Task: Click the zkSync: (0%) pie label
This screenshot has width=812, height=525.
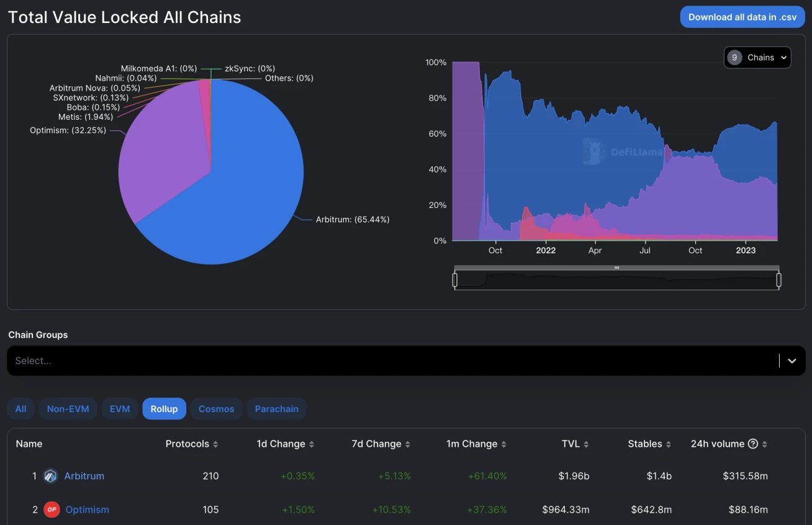Action: [x=250, y=68]
